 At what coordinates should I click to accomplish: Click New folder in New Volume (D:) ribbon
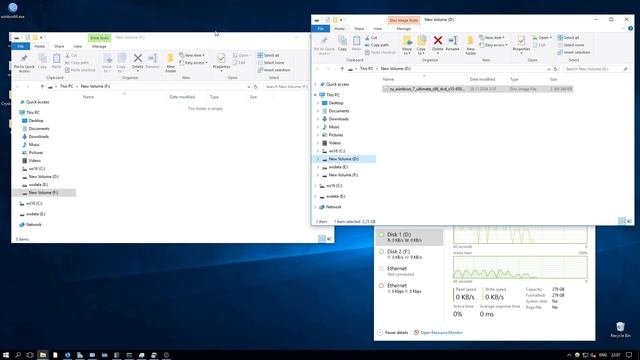tap(470, 45)
